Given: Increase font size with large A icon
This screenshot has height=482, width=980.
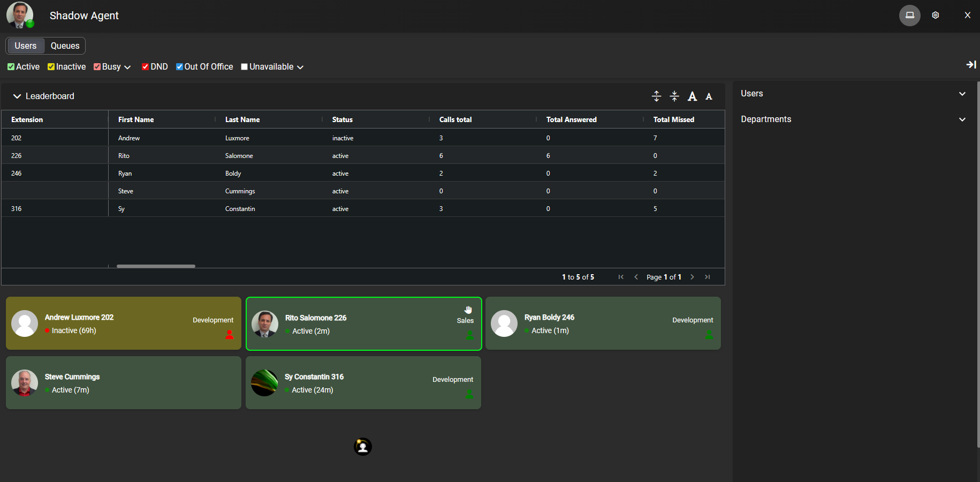Looking at the screenshot, I should [x=692, y=96].
